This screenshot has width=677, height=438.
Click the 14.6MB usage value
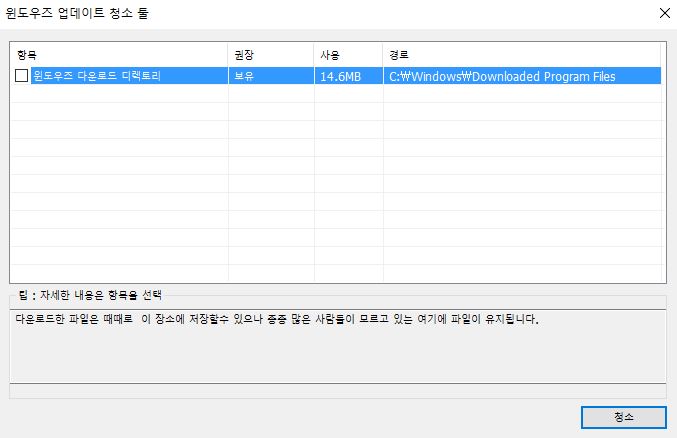pyautogui.click(x=340, y=76)
